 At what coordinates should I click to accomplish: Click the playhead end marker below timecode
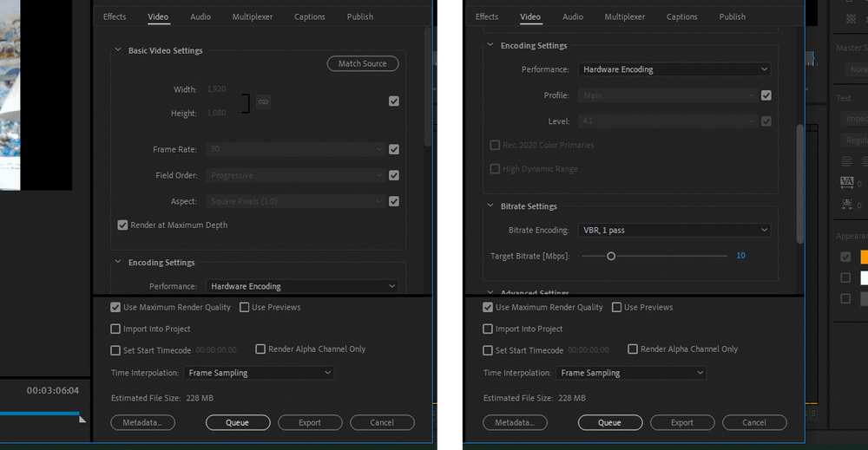coord(82,419)
